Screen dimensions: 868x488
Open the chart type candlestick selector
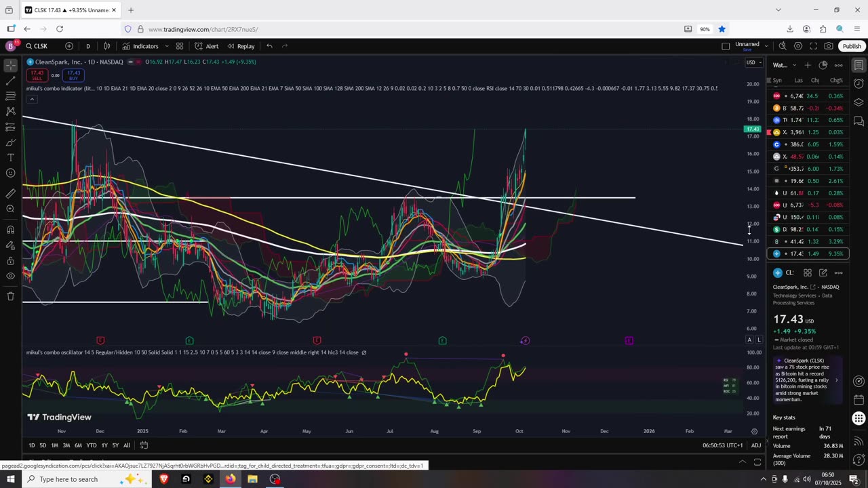tap(107, 46)
